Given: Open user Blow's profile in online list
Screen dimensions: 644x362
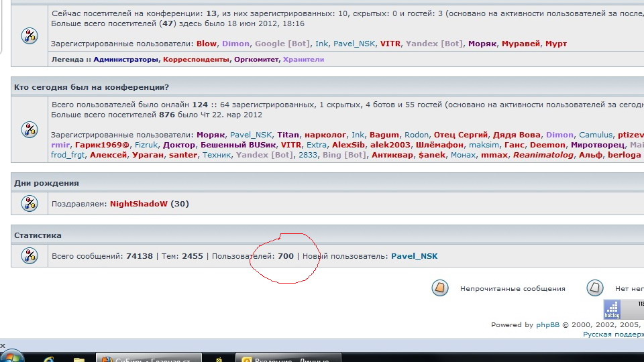Looking at the screenshot, I should point(207,44).
